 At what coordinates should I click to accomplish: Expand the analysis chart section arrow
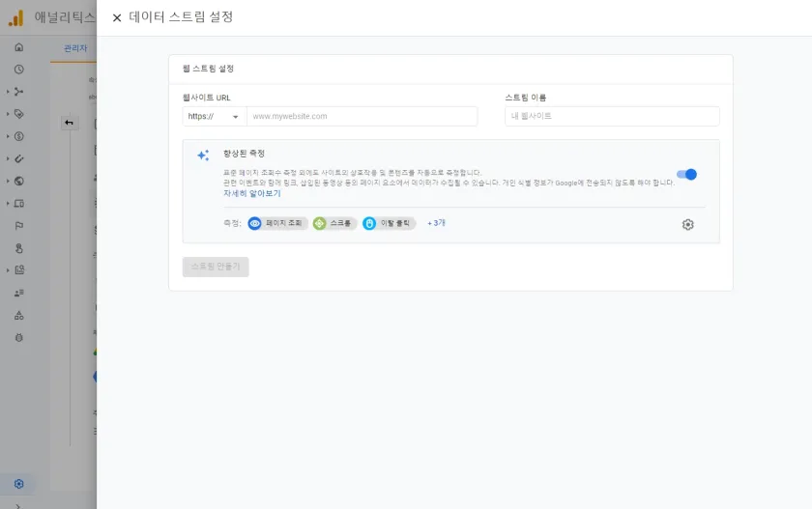point(8,270)
